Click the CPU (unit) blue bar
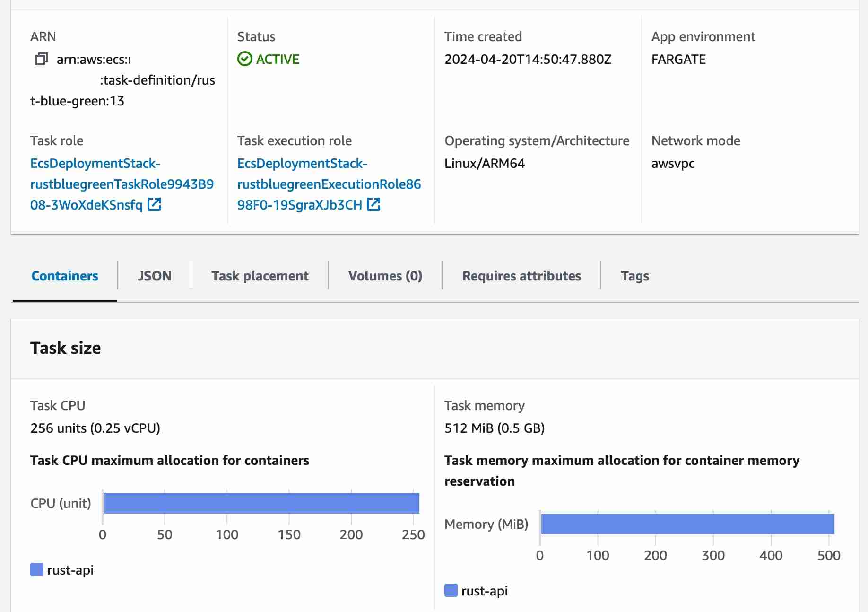 tap(261, 503)
